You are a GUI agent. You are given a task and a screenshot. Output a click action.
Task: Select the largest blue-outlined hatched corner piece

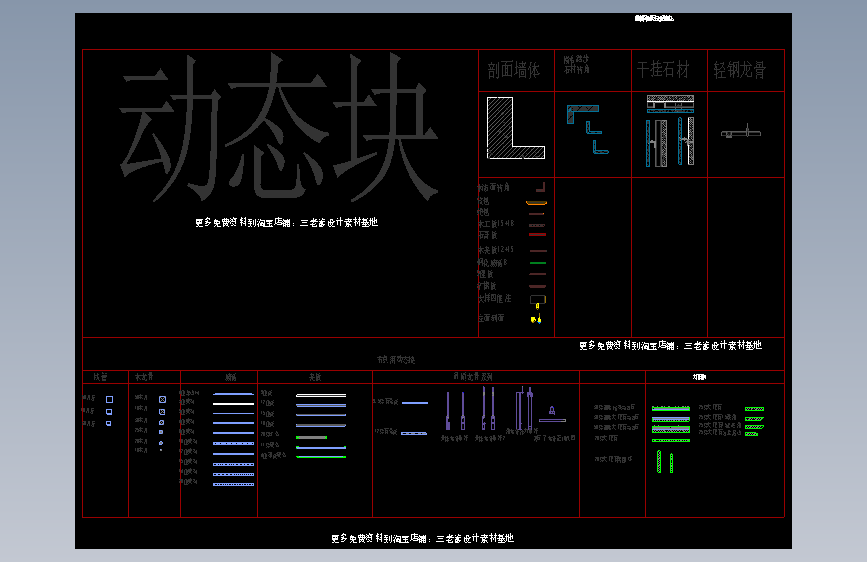point(582,113)
